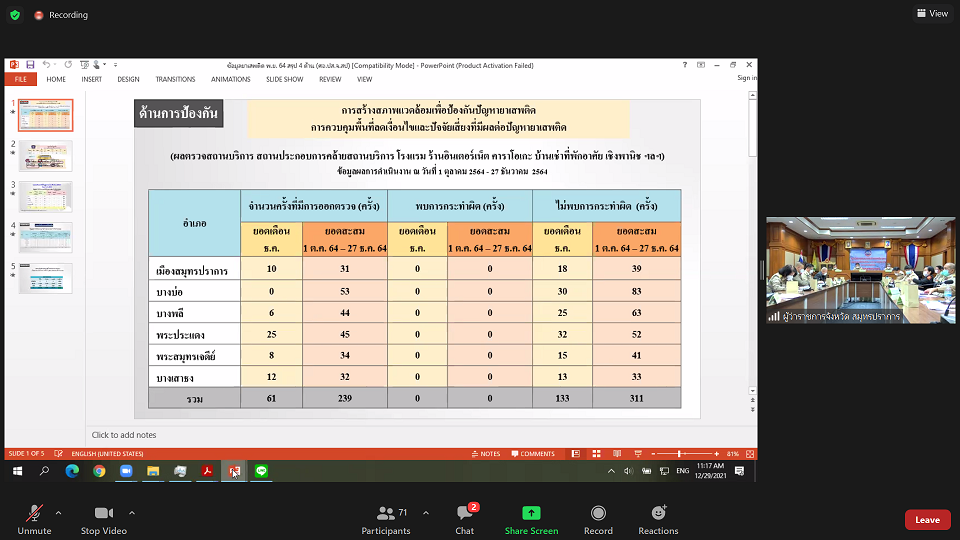Open LINE app from taskbar
The height and width of the screenshot is (540, 960).
[261, 471]
